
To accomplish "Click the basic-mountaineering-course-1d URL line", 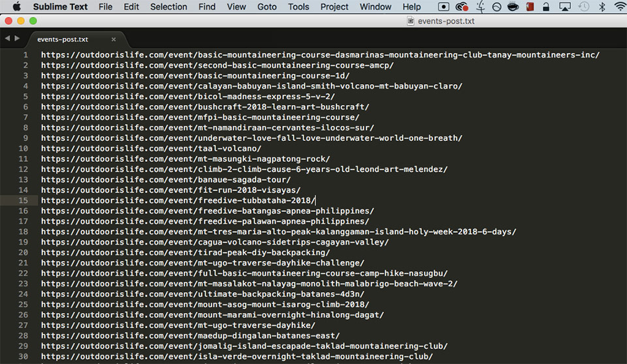I will (x=195, y=76).
